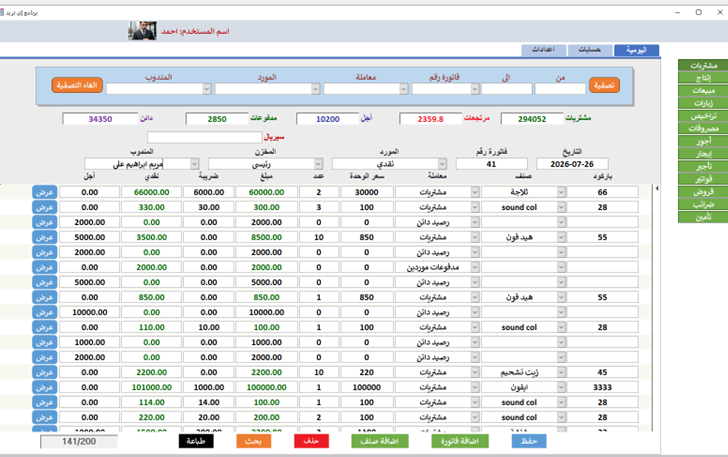The width and height of the screenshot is (728, 457).
Task: Click invoice number field showing 41
Action: coord(492,164)
